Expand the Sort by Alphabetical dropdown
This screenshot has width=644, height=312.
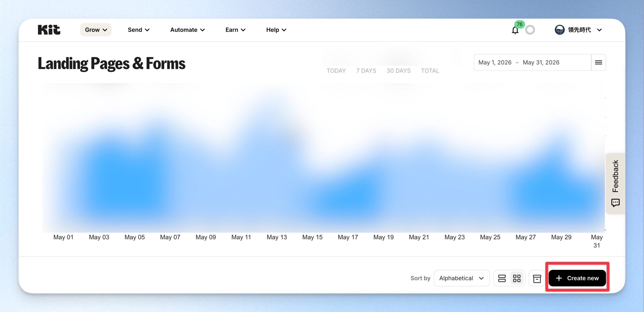pos(462,278)
